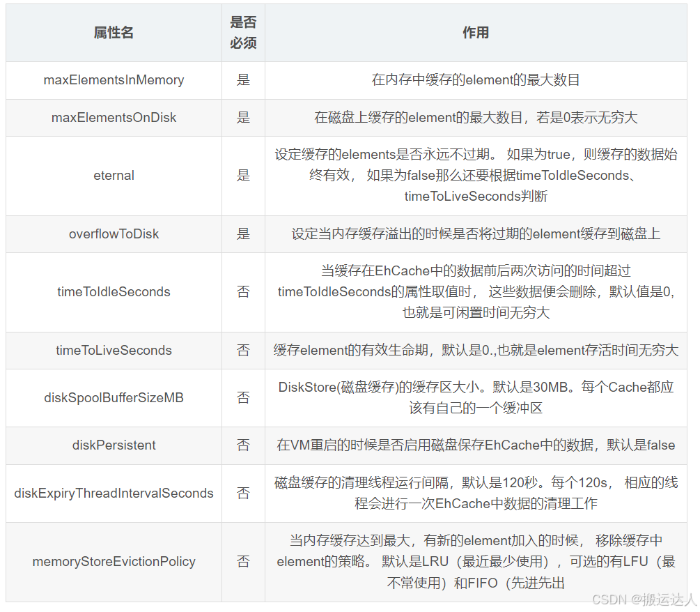Click 是 in the overflowToDisk row
Viewport: 700px width, 612px height.
point(243,234)
